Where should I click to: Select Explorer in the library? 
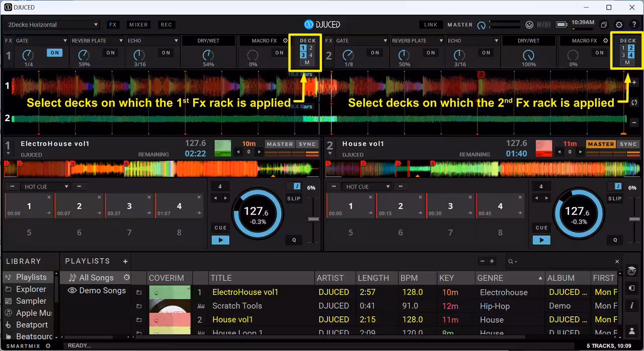point(31,289)
